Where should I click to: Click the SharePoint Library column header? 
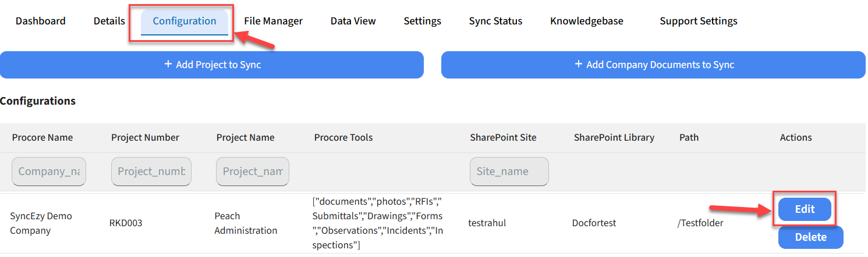(x=614, y=138)
